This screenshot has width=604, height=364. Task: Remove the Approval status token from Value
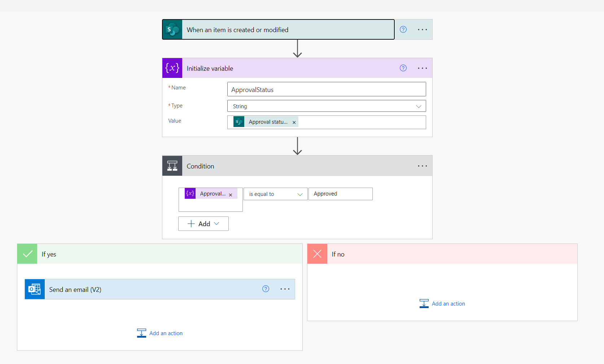(294, 122)
